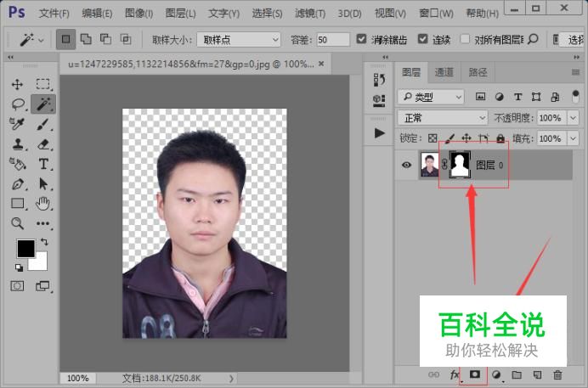588x388 pixels.
Task: Hide 图层 0 with the eye icon
Action: [406, 165]
